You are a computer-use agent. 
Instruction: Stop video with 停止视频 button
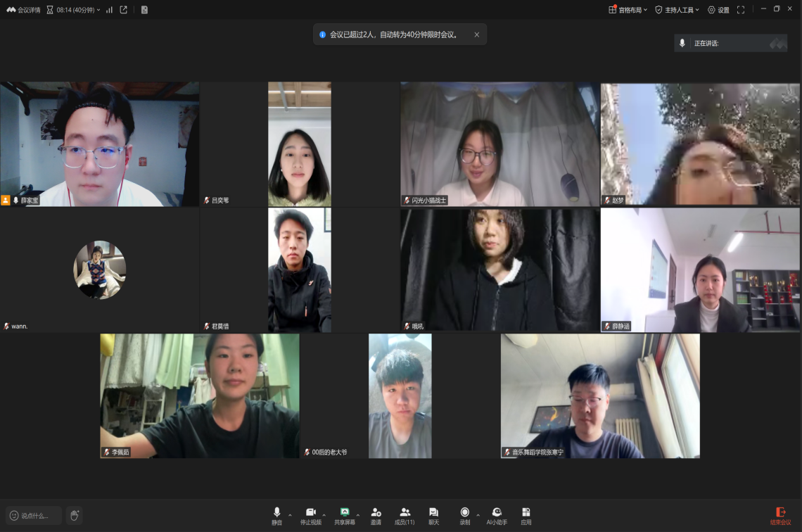tap(310, 515)
